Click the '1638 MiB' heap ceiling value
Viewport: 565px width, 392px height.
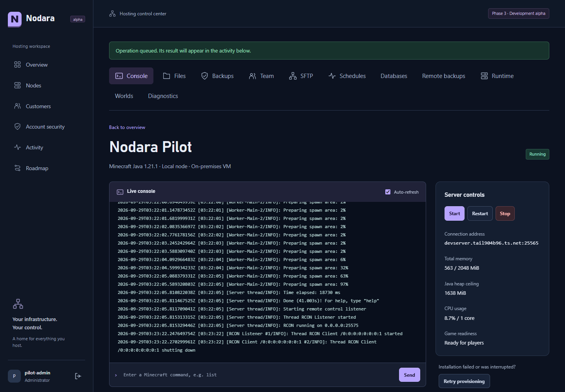pyautogui.click(x=455, y=293)
